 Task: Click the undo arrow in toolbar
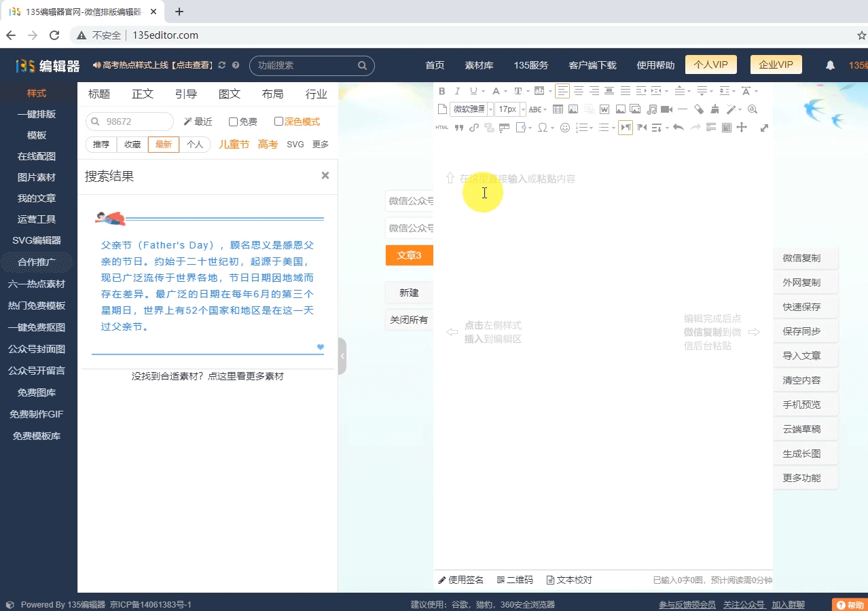coord(678,128)
